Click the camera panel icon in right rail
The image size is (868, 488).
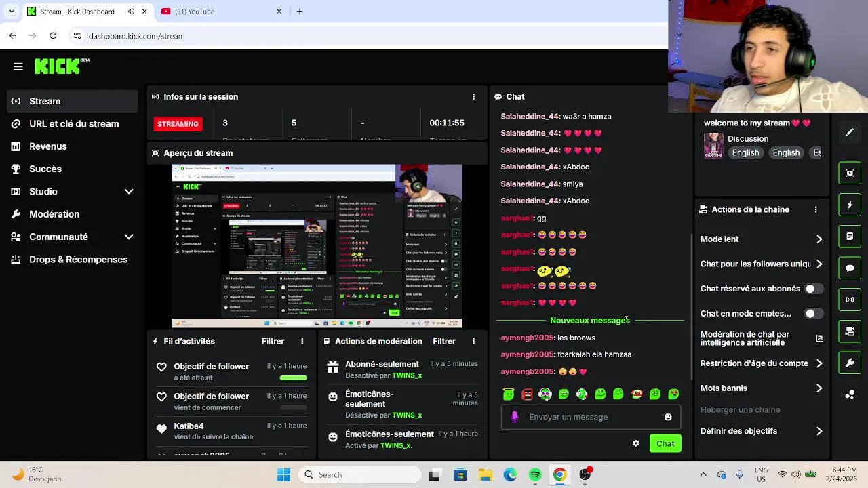(x=850, y=331)
